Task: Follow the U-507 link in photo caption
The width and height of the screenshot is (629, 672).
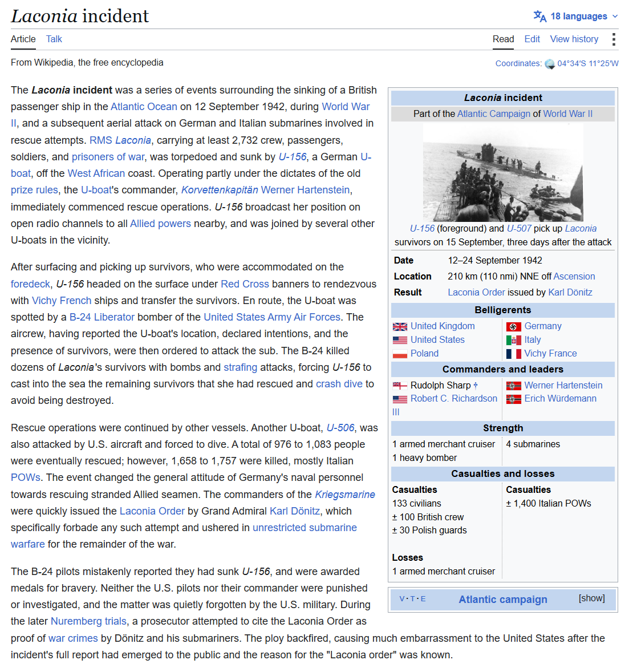Action: 519,229
